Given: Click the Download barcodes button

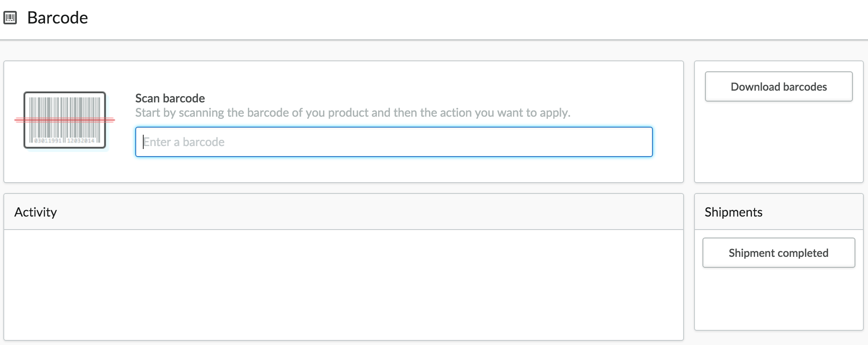Looking at the screenshot, I should coord(779,86).
